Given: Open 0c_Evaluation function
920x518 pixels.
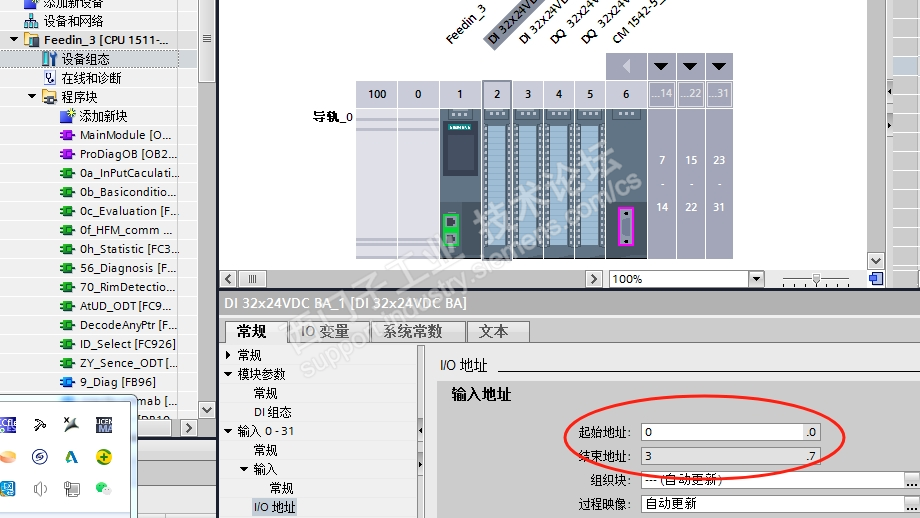Looking at the screenshot, I should point(129,211).
